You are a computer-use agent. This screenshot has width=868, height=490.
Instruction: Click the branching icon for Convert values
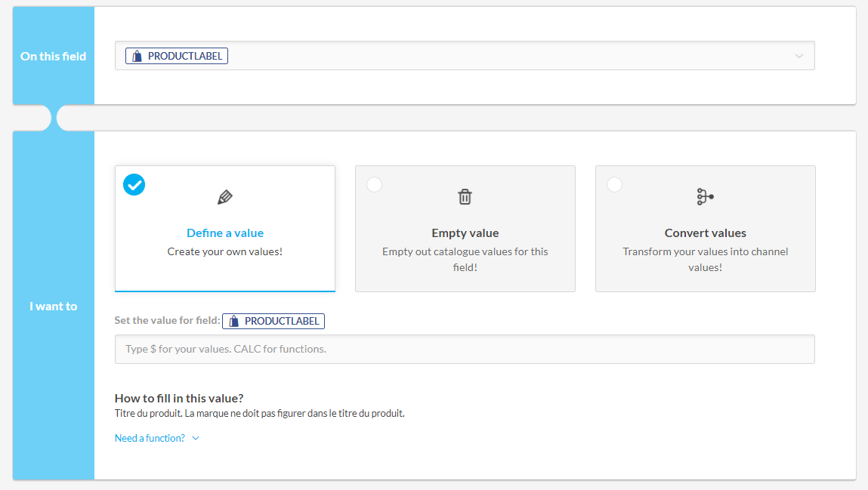coord(705,197)
